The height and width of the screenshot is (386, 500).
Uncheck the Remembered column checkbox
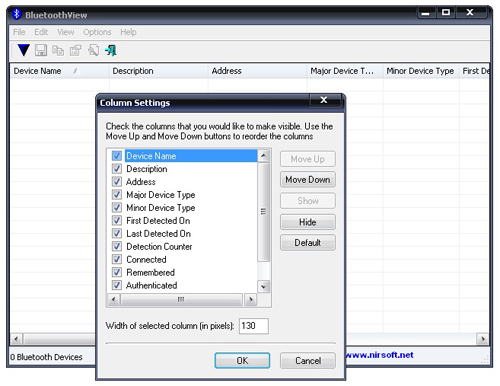[x=117, y=272]
